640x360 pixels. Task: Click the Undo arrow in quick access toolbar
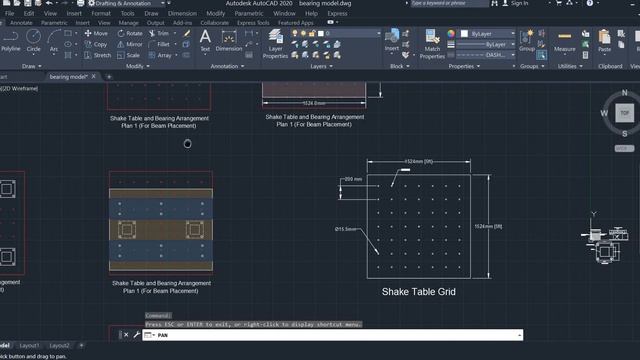49,3
